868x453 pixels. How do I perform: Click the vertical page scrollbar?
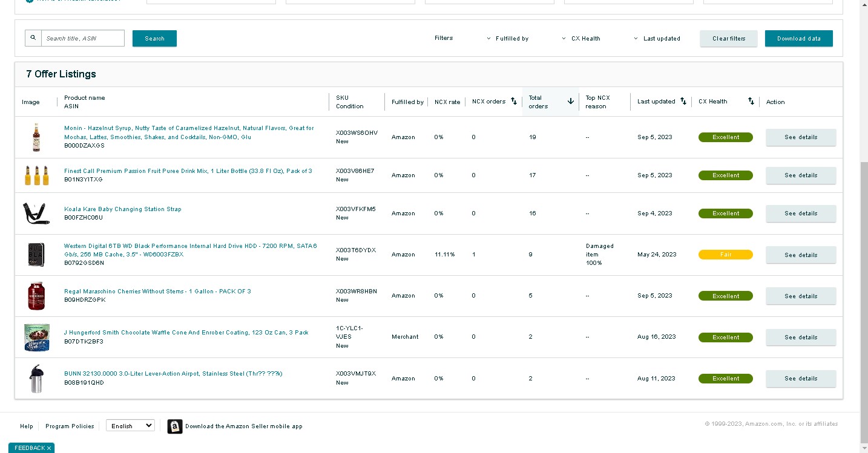pos(864,302)
